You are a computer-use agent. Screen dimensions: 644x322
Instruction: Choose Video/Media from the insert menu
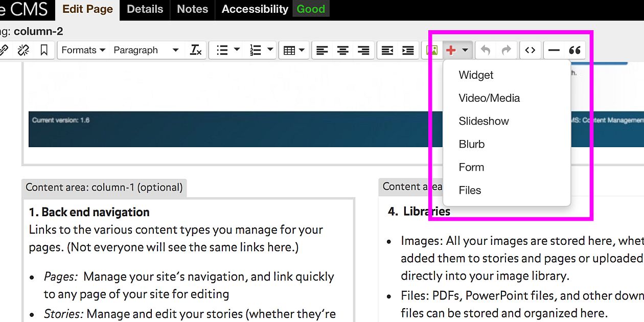coord(489,98)
